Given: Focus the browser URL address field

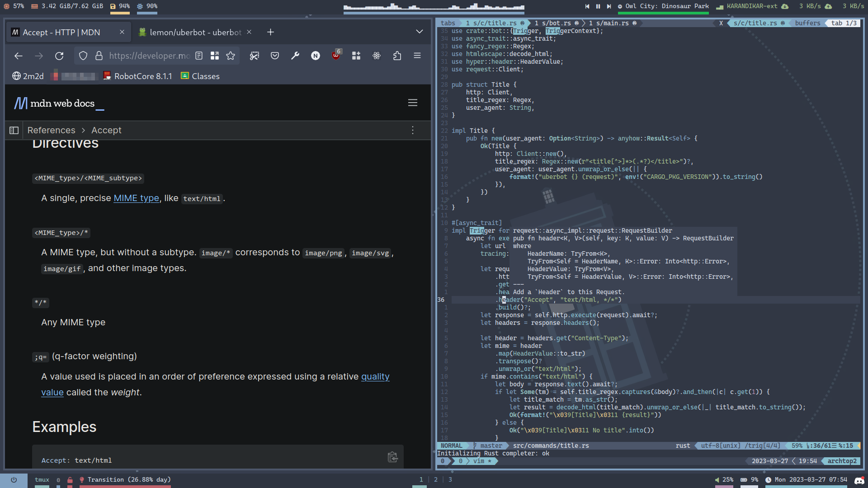Looking at the screenshot, I should point(149,56).
